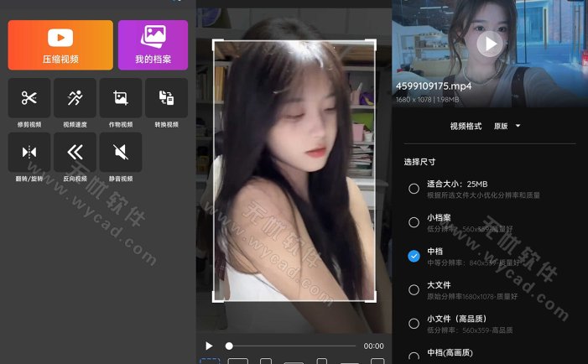This screenshot has height=364, width=588.
Task: Click the 原版 format value
Action: click(x=501, y=126)
